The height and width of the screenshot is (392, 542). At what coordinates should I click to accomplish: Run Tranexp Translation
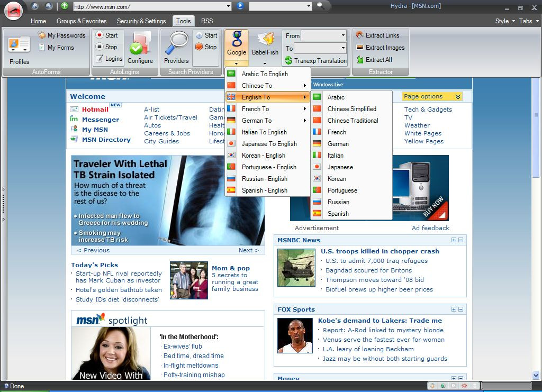(316, 61)
